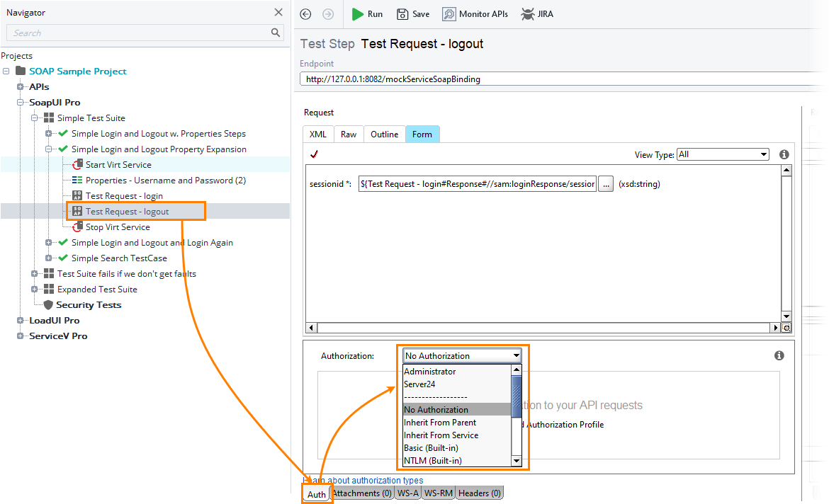Screen dimensions: 829x504
Task: Expand the APIs tree node
Action: point(20,86)
